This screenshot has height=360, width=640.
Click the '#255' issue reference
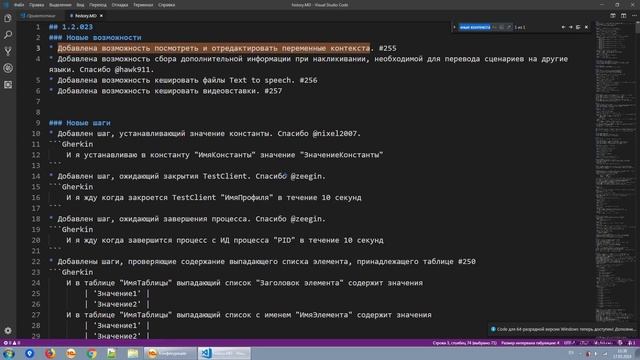387,48
